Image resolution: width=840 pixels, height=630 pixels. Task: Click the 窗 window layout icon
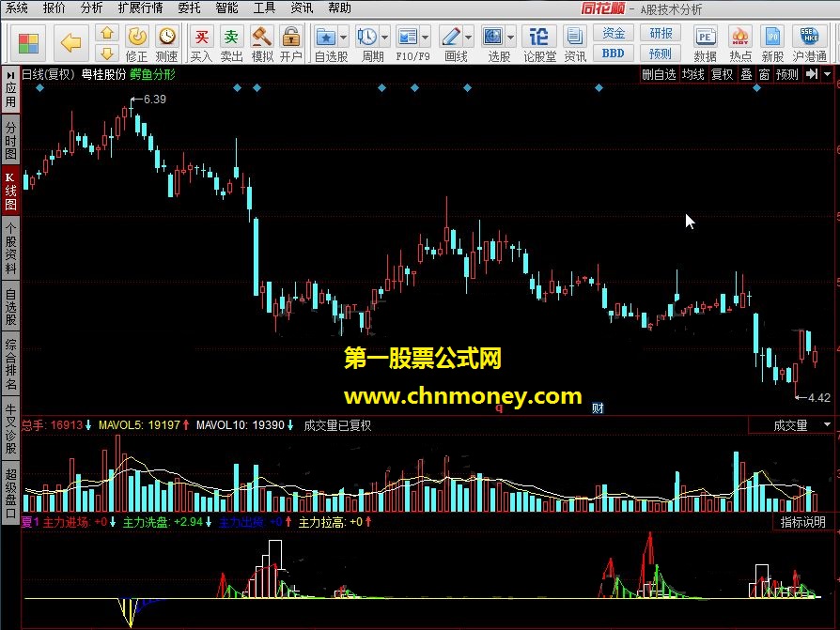pos(765,74)
